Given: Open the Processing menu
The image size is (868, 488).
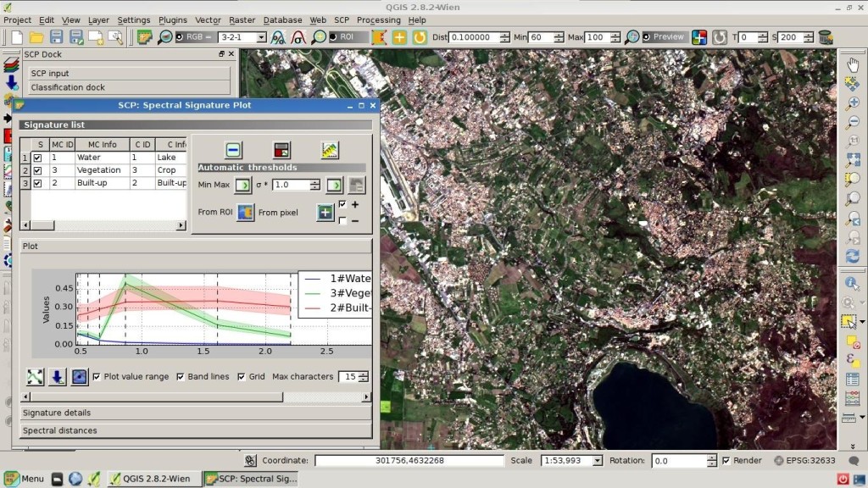Looking at the screenshot, I should click(x=379, y=20).
